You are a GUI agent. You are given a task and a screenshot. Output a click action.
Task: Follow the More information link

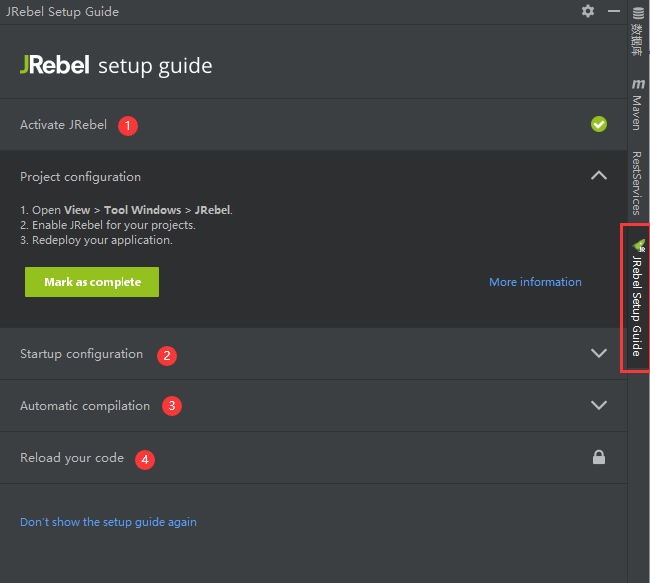tap(535, 282)
